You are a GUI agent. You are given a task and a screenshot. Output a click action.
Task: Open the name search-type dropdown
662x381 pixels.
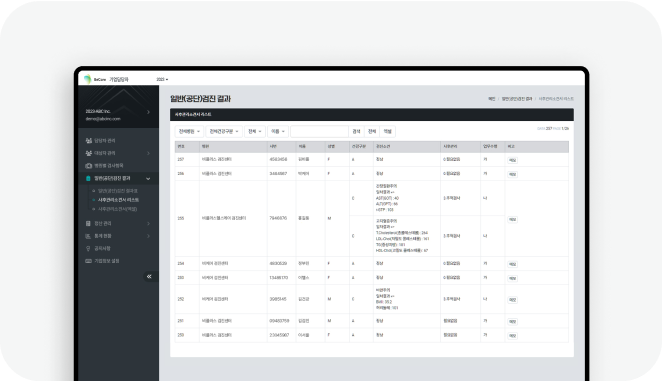(x=278, y=131)
